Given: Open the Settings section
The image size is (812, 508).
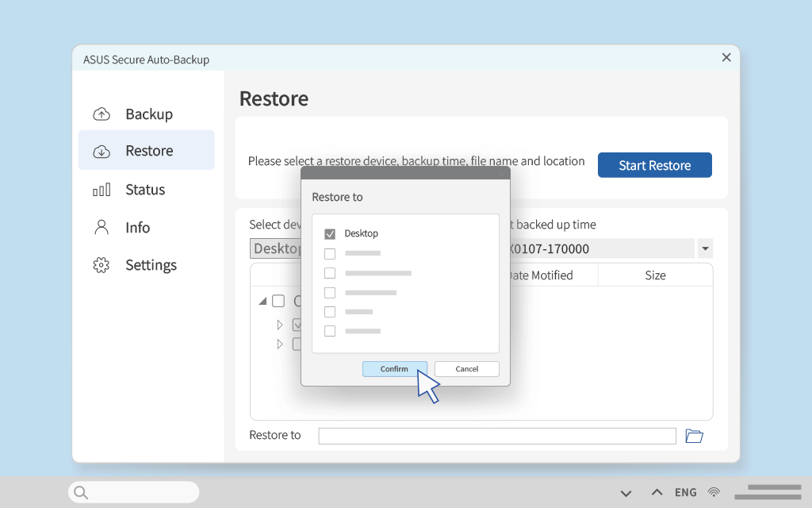Looking at the screenshot, I should click(x=147, y=265).
